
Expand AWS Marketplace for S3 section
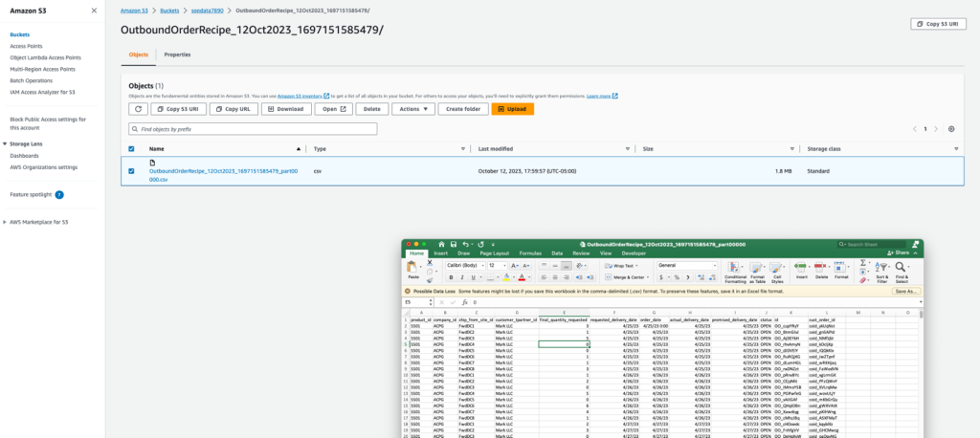coord(5,221)
